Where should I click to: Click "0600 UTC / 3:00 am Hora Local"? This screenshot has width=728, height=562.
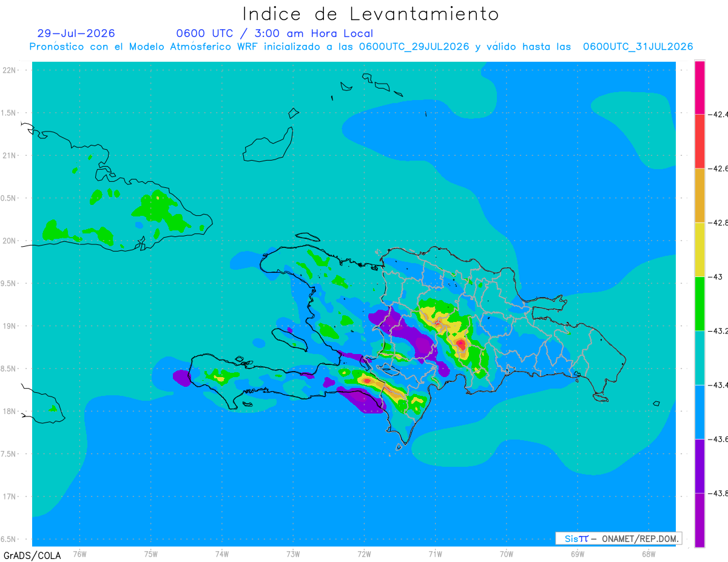coord(275,33)
